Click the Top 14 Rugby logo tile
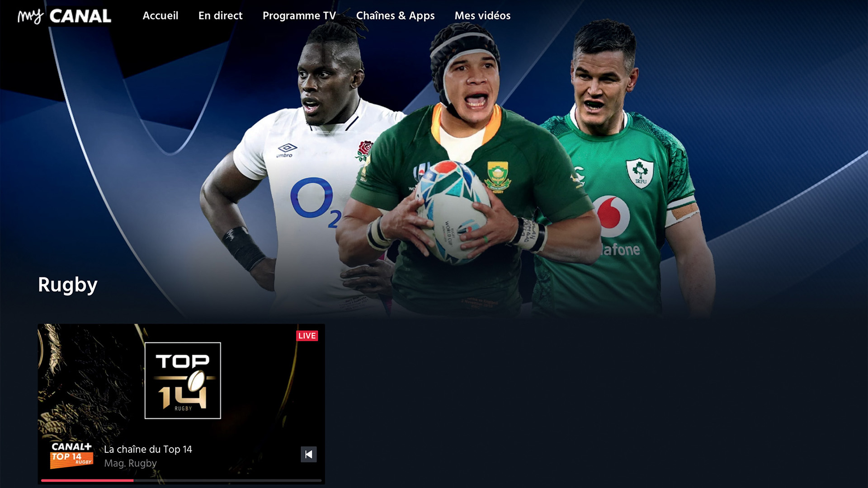The height and width of the screenshot is (488, 868). 183,380
